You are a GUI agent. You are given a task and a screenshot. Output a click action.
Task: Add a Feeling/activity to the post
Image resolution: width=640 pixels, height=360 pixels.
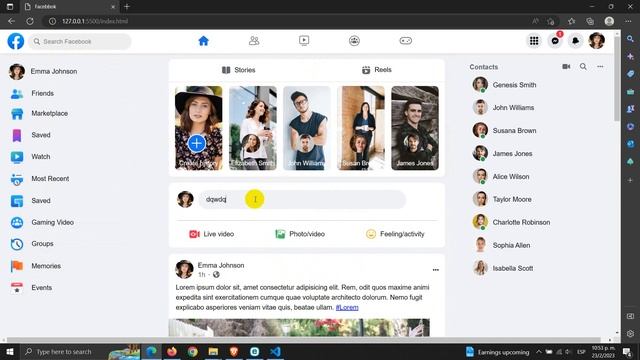point(395,234)
